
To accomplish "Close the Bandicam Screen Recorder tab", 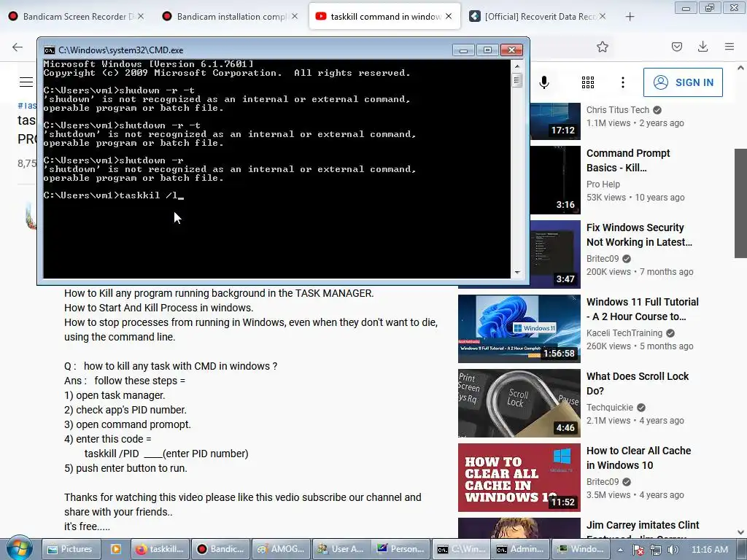I will (x=141, y=16).
